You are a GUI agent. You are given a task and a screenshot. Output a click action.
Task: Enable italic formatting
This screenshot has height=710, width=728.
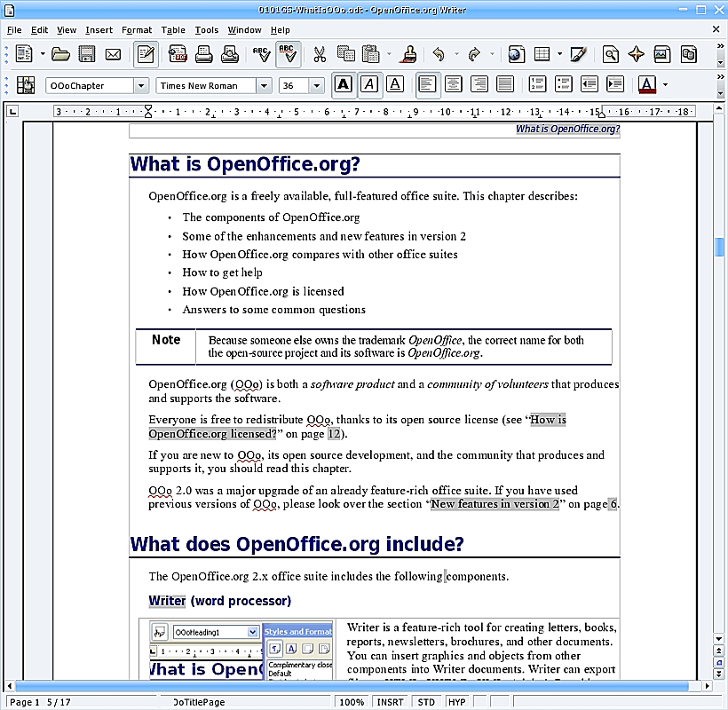coord(368,83)
